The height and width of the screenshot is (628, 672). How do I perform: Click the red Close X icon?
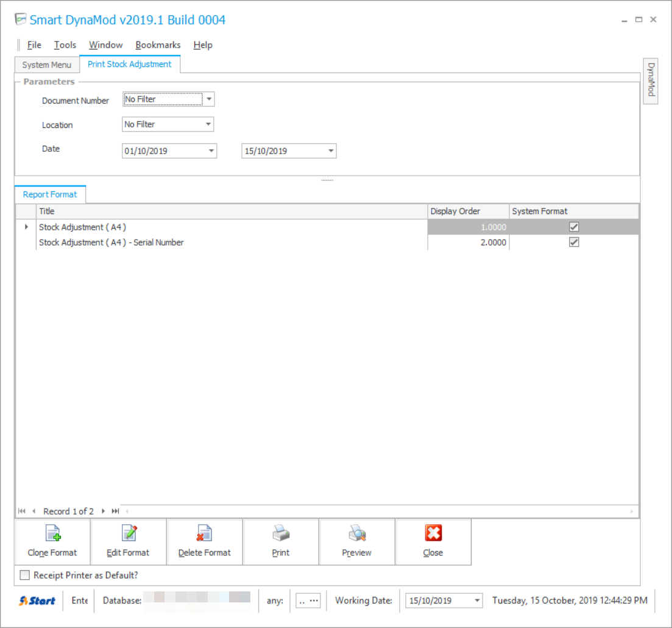[433, 533]
